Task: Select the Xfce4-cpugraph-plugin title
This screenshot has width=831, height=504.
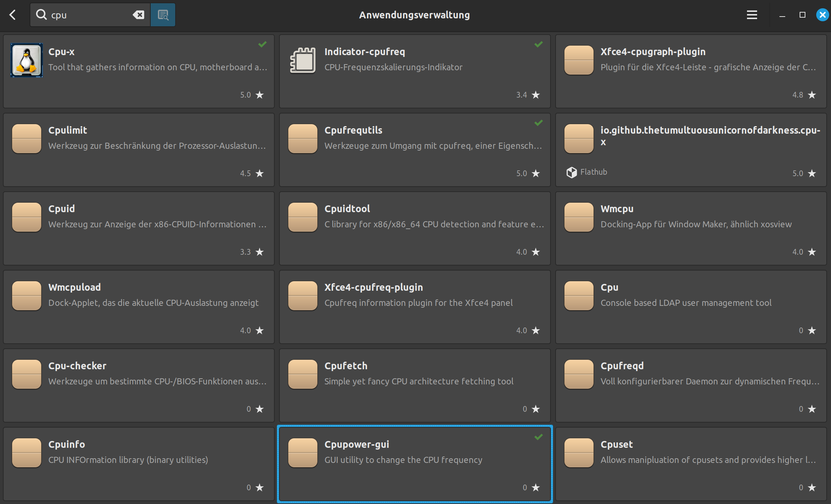Action: coord(653,52)
